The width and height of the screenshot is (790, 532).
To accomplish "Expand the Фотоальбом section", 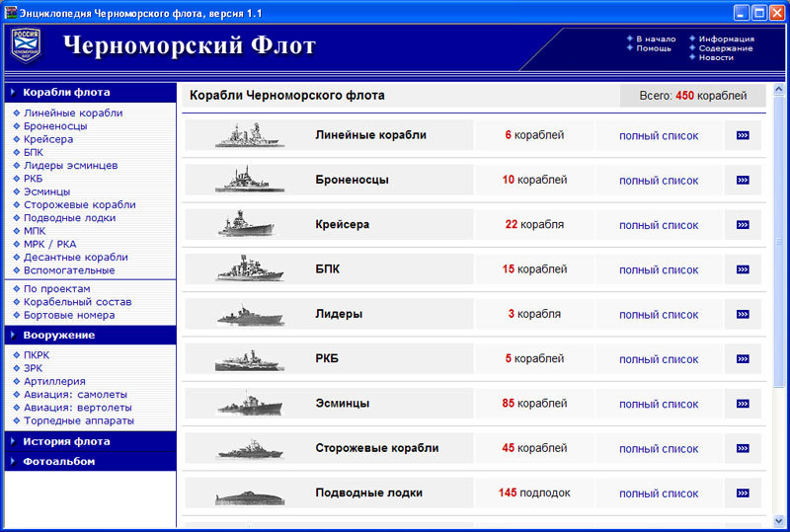I will pyautogui.click(x=59, y=461).
